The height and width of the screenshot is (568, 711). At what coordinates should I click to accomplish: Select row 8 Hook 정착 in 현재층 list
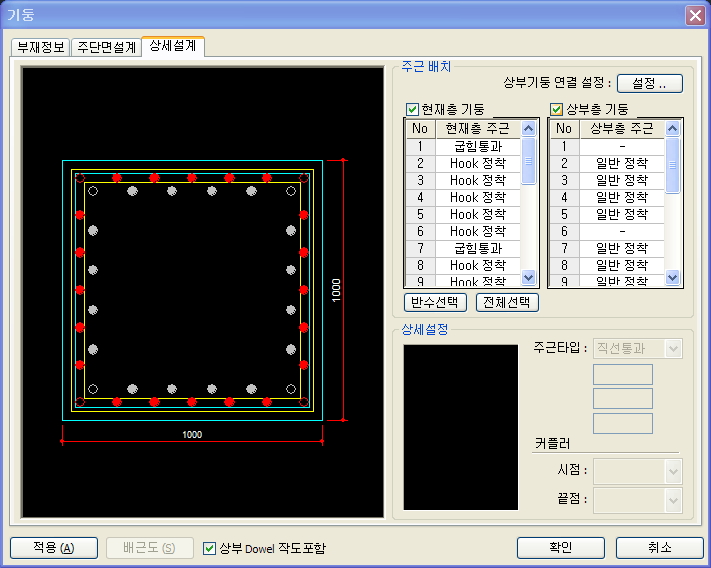pyautogui.click(x=478, y=265)
